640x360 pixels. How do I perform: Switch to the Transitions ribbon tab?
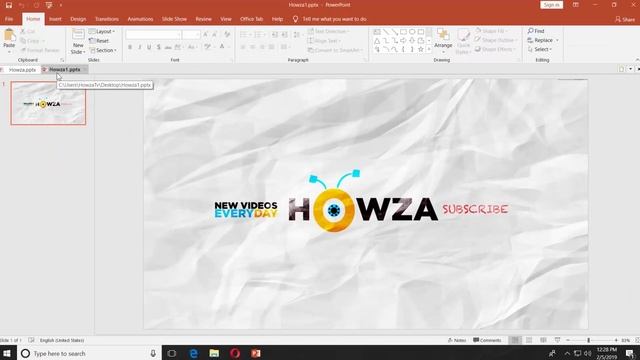click(x=107, y=19)
